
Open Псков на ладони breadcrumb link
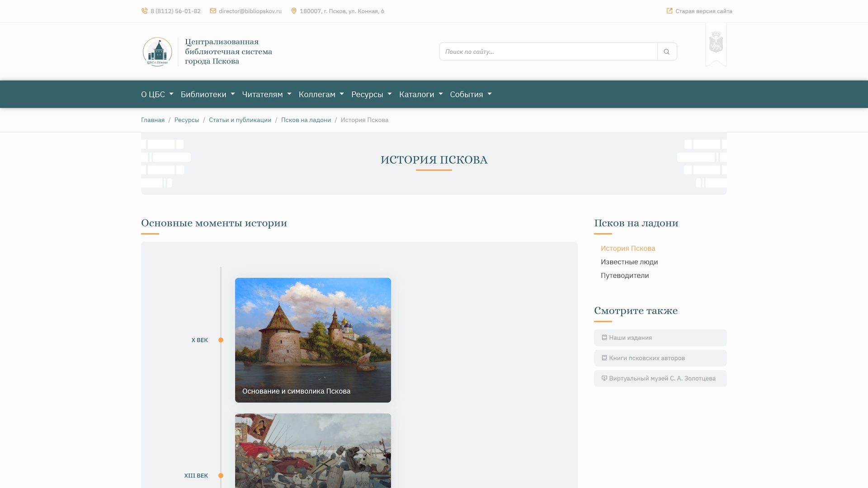tap(306, 120)
